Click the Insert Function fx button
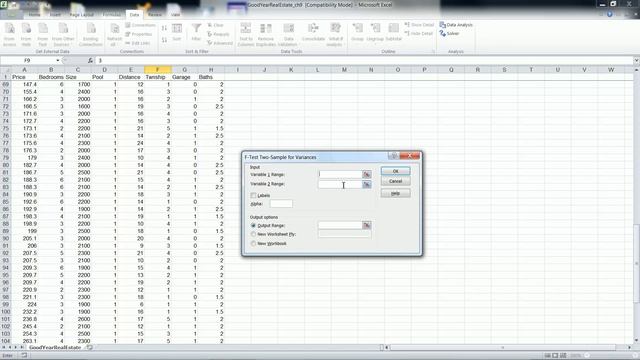Screen dimensions: 640x360 [x=90, y=61]
